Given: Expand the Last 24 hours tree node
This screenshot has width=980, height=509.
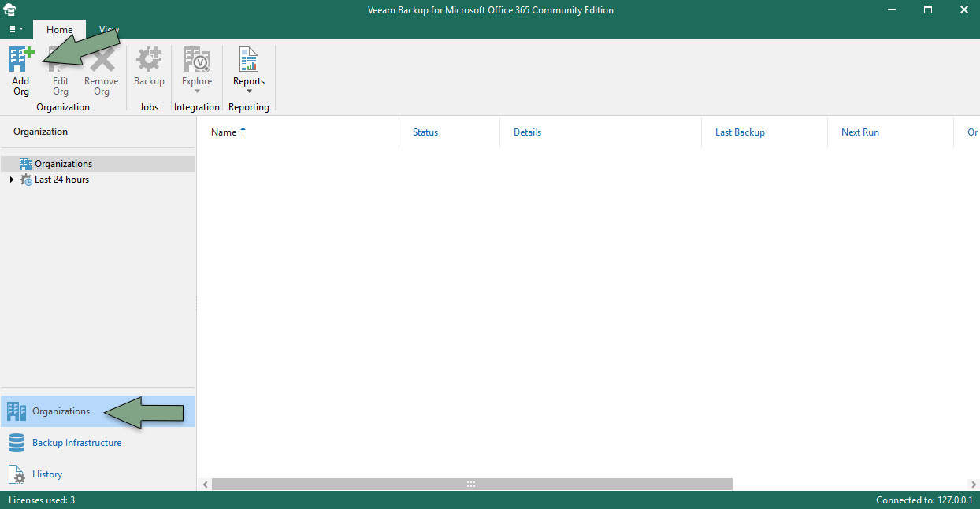Looking at the screenshot, I should (x=11, y=180).
